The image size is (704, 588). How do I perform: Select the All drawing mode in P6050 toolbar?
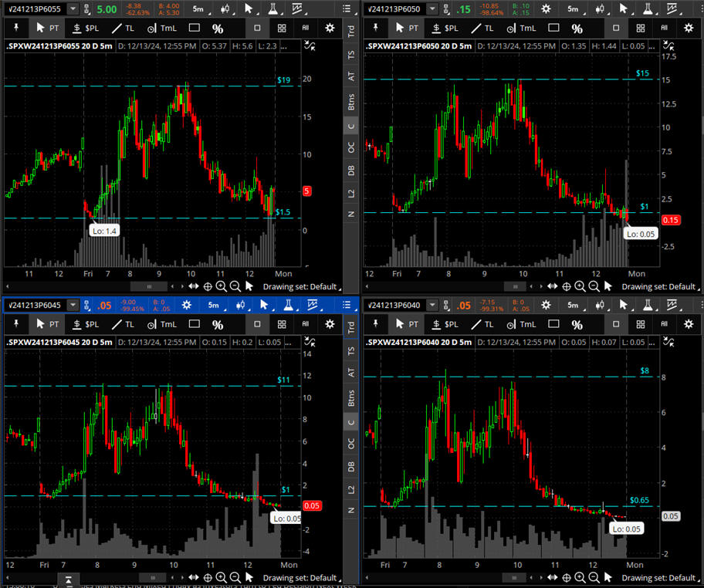665,28
